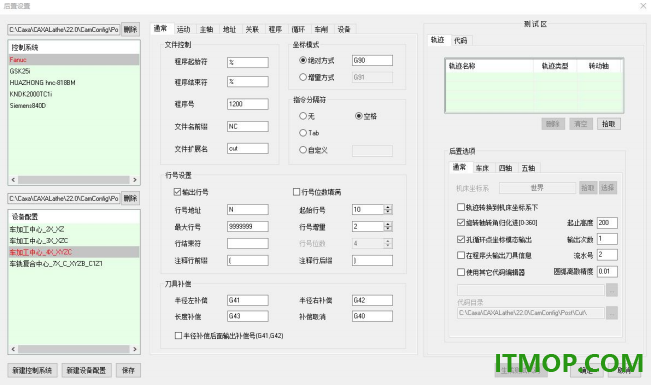Open the 循环 tab
The width and height of the screenshot is (653, 386).
pyautogui.click(x=298, y=29)
